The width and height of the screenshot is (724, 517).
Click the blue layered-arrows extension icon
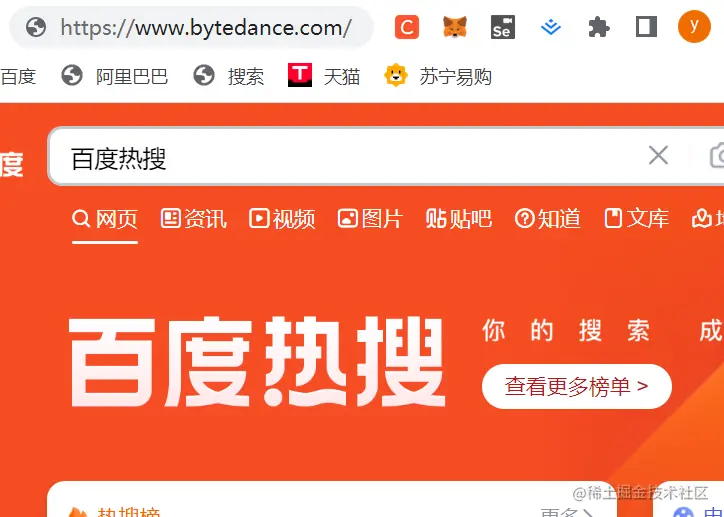[551, 27]
